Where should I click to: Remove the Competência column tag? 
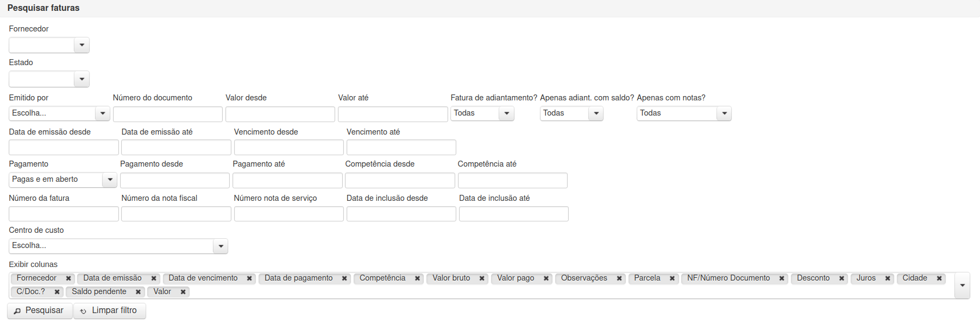417,278
